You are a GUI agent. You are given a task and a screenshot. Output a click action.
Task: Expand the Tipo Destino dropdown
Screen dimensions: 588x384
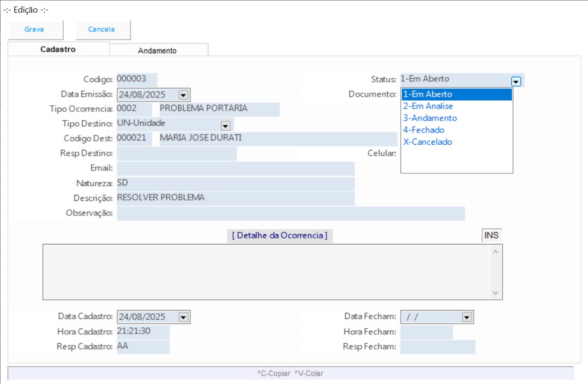226,126
